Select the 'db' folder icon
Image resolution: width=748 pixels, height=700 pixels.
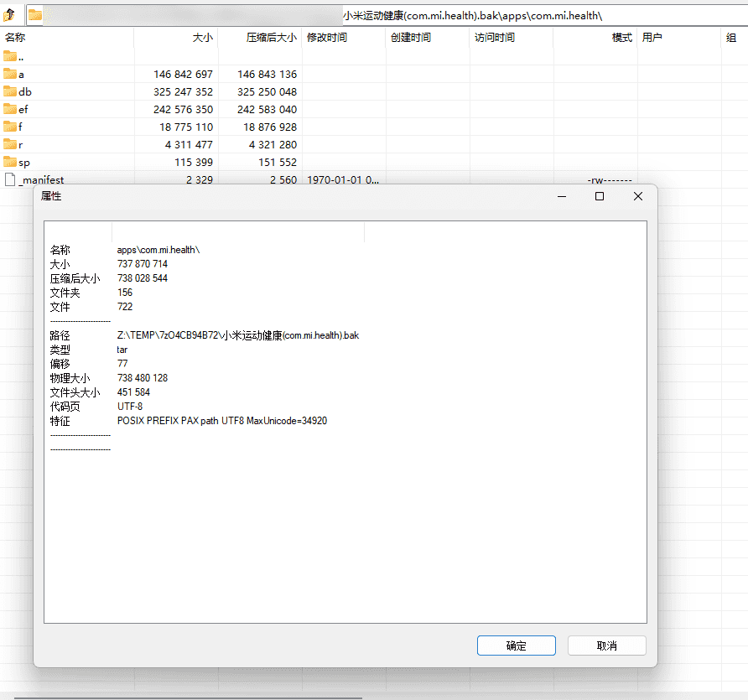tap(10, 91)
